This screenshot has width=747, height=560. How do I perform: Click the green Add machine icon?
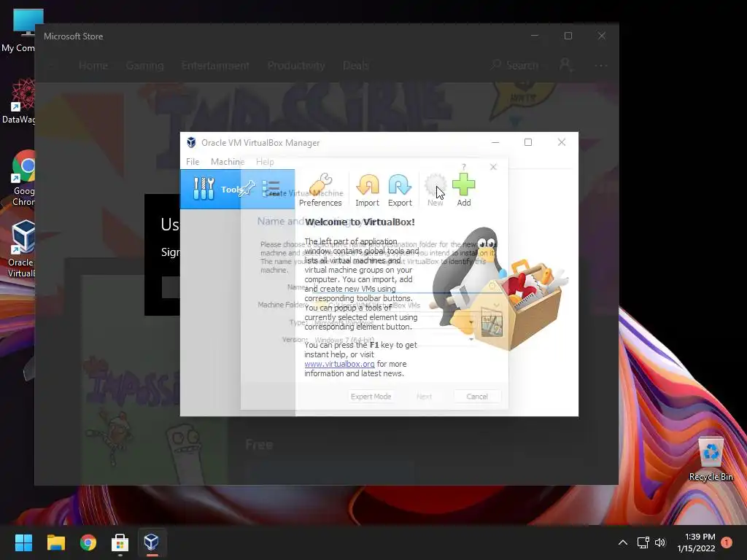pyautogui.click(x=463, y=190)
